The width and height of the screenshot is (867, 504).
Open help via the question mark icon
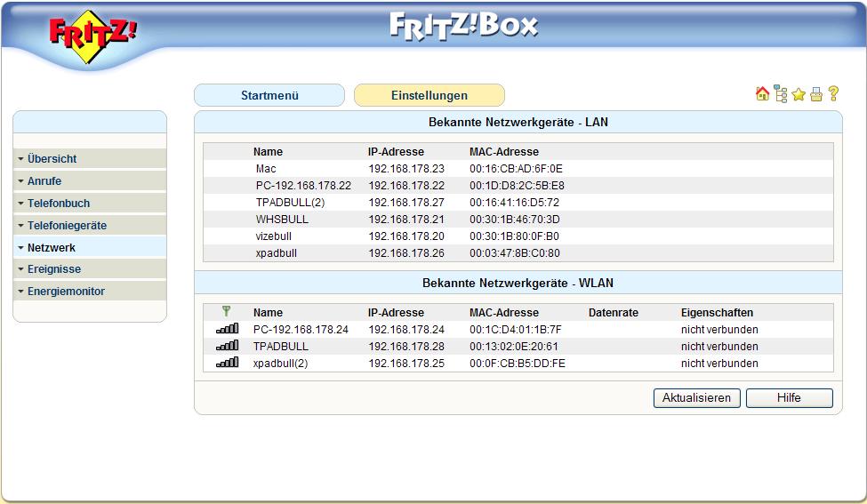click(833, 94)
